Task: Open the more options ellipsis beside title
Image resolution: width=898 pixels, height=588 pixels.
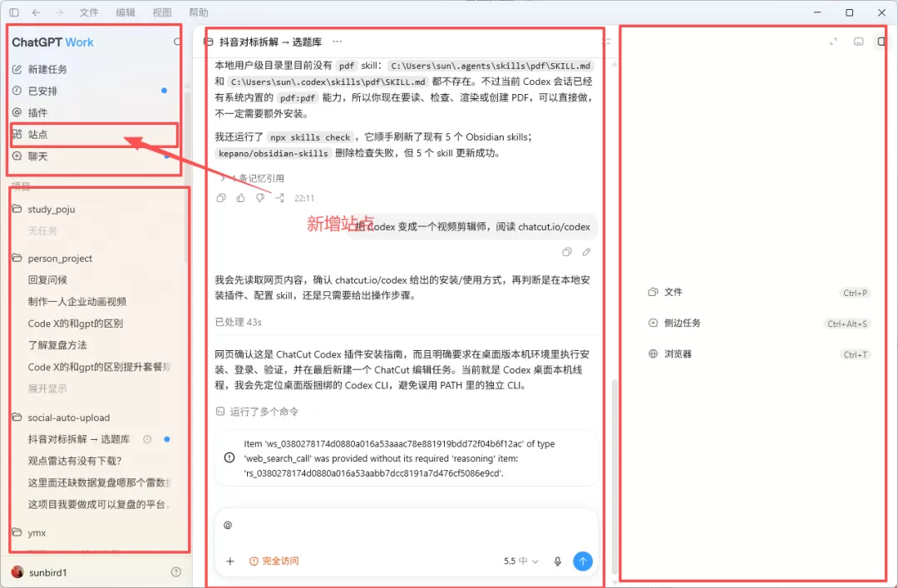Action: click(338, 42)
